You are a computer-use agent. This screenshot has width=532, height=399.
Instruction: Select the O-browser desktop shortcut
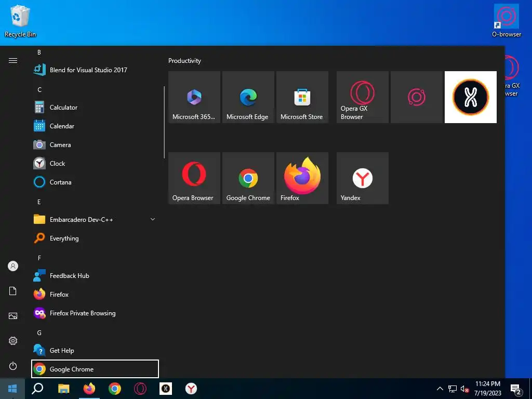click(x=506, y=21)
